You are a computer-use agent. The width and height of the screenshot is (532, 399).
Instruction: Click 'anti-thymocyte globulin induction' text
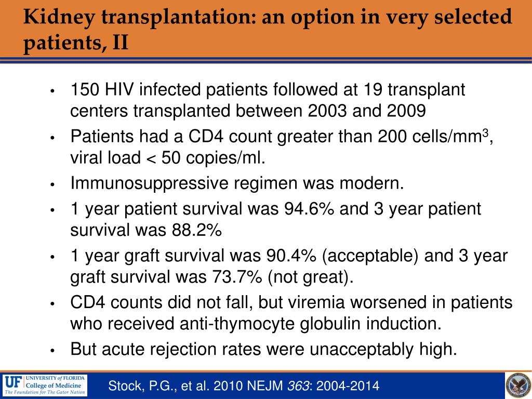coord(311,324)
